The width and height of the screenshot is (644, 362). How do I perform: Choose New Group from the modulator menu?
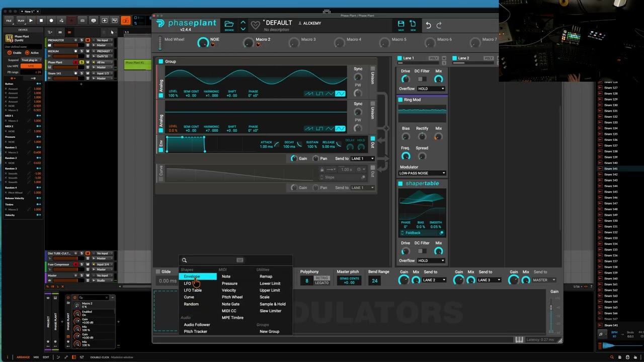pos(269,332)
